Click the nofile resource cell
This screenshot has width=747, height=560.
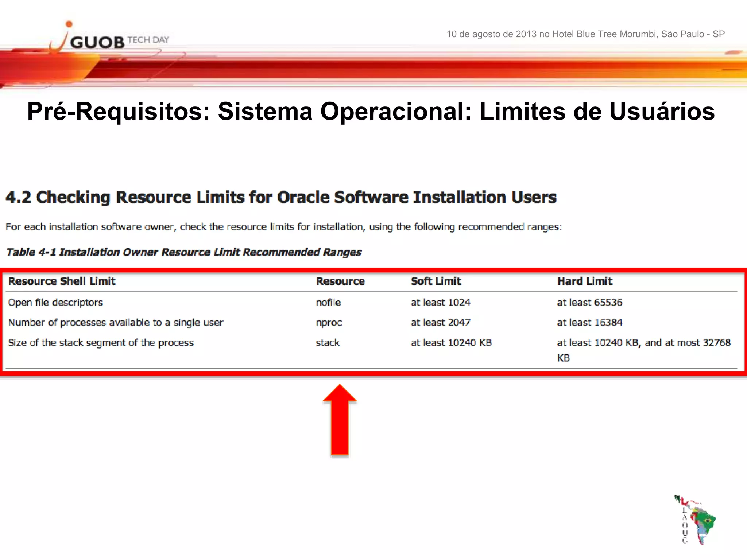(328, 303)
